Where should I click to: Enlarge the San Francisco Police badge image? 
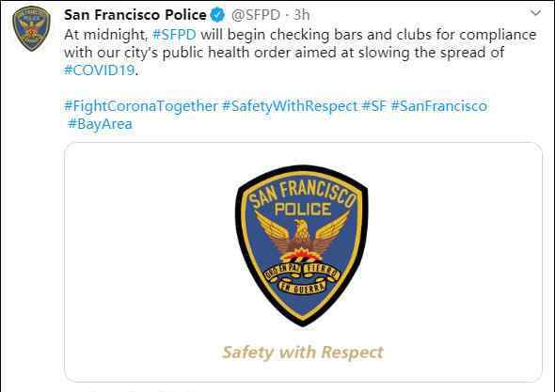302,245
